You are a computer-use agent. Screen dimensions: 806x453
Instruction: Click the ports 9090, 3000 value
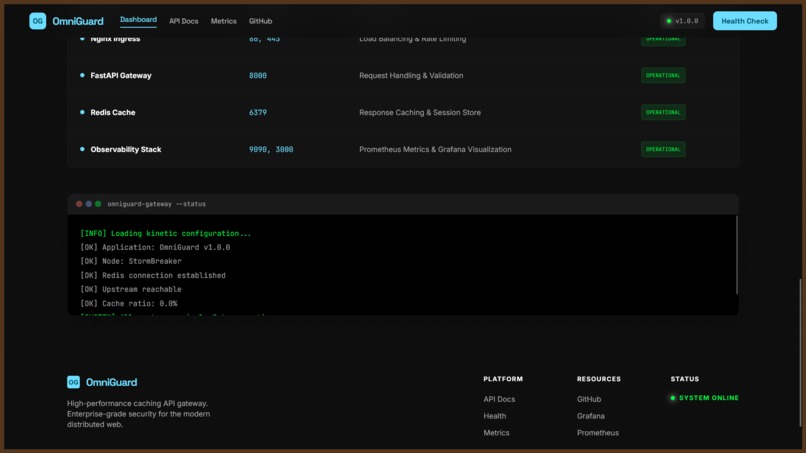(271, 150)
